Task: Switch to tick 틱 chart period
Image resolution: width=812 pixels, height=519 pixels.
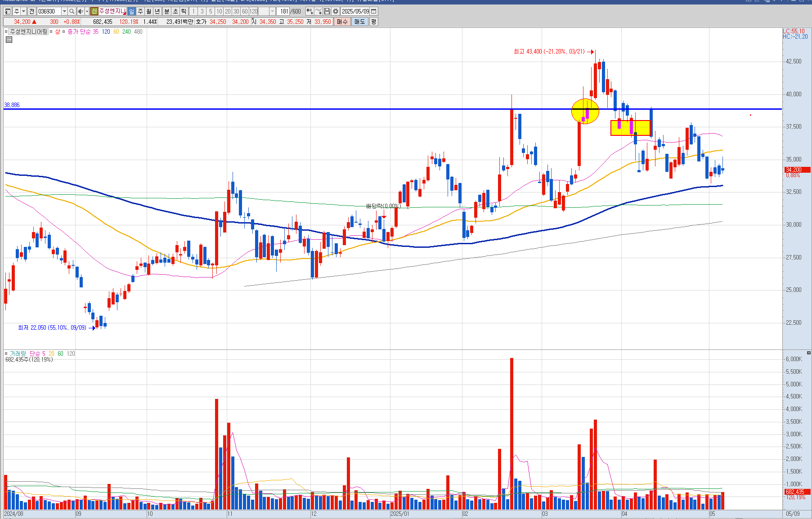Action: pyautogui.click(x=184, y=11)
